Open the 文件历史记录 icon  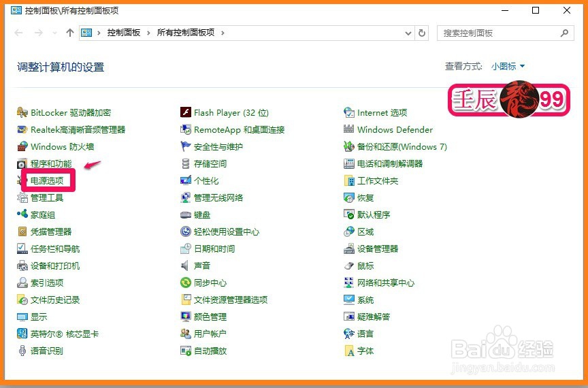(x=22, y=300)
